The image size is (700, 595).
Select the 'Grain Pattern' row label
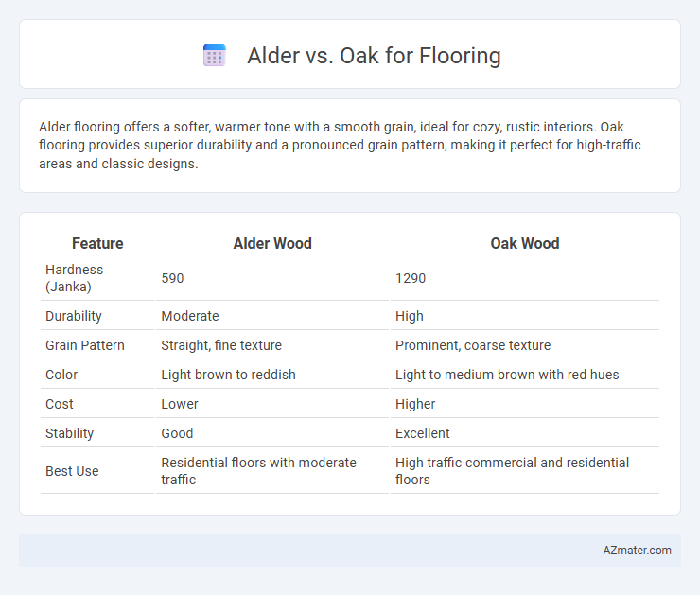(85, 345)
